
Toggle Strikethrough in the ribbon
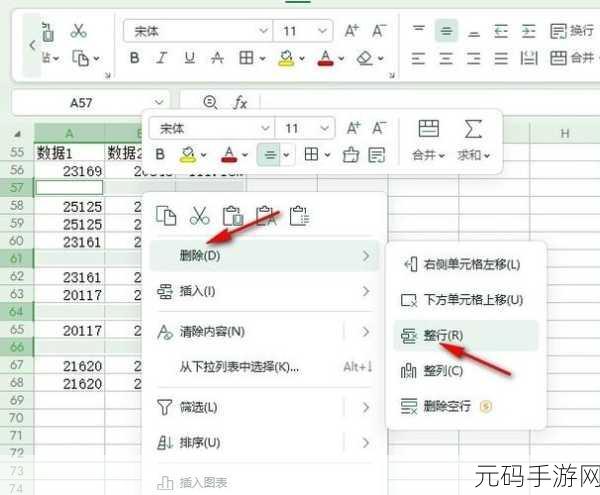[x=217, y=58]
